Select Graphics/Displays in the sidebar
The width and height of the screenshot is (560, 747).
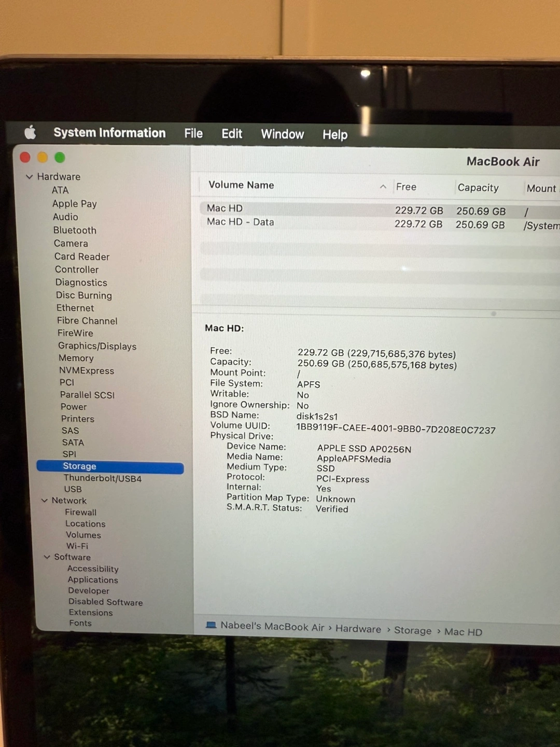(x=97, y=346)
